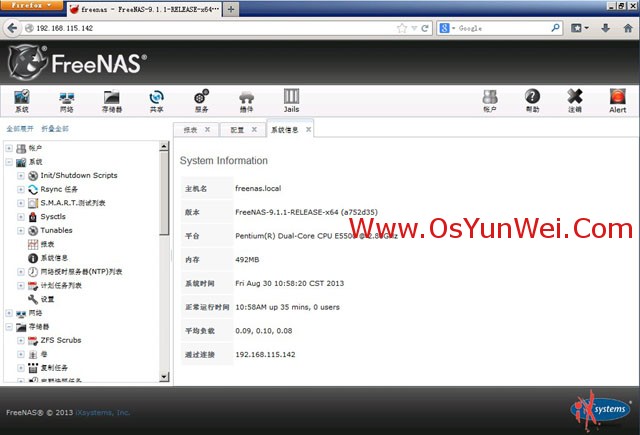Click the Google search magnifier icon

[x=555, y=28]
